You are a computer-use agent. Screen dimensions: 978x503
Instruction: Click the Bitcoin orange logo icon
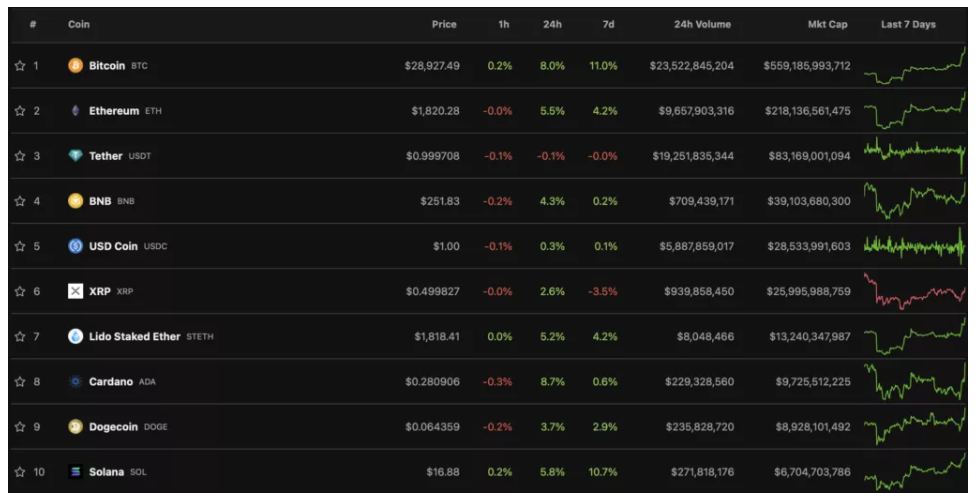(75, 66)
